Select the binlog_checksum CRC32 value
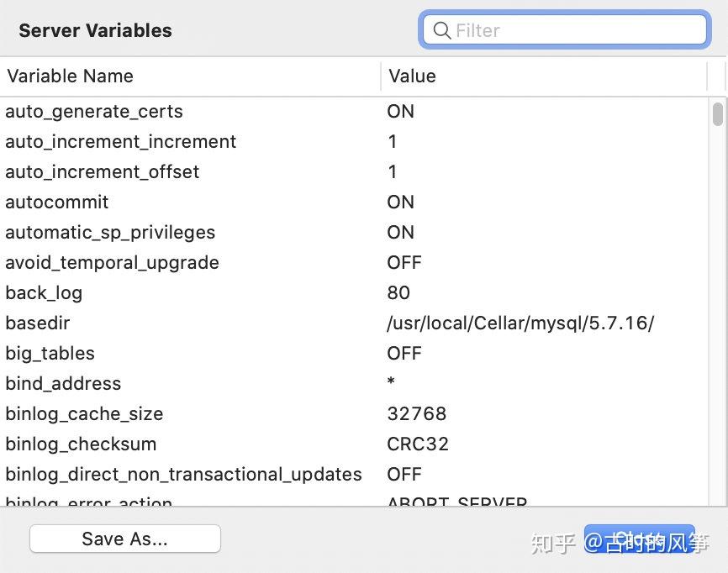This screenshot has width=728, height=573. (x=418, y=444)
